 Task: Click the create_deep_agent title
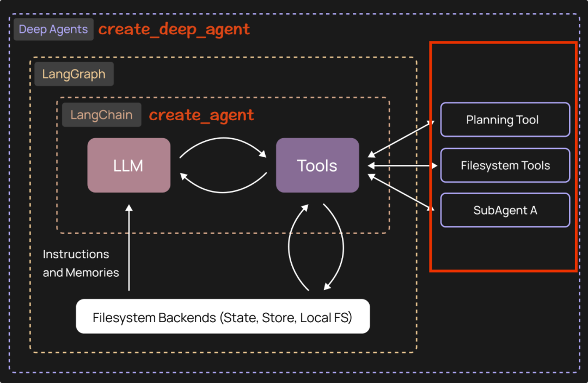click(174, 29)
